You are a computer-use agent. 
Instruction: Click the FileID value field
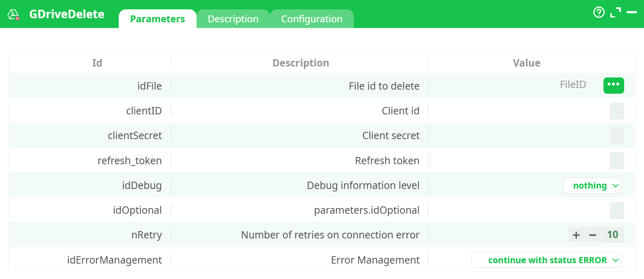(x=573, y=84)
